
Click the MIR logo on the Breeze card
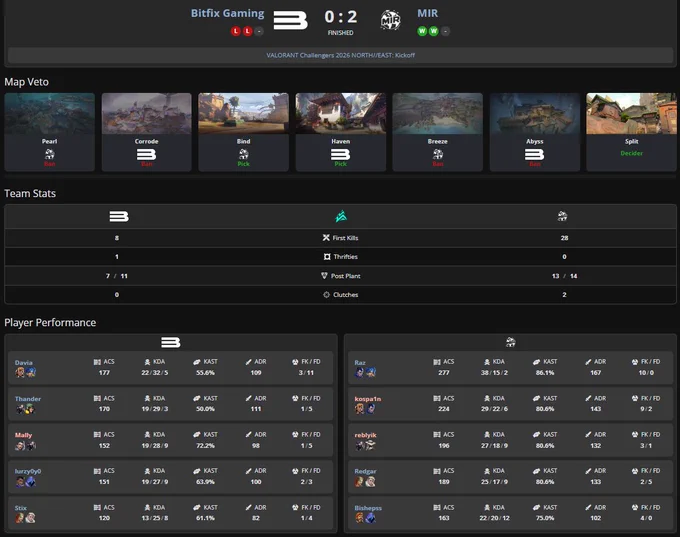click(x=438, y=154)
